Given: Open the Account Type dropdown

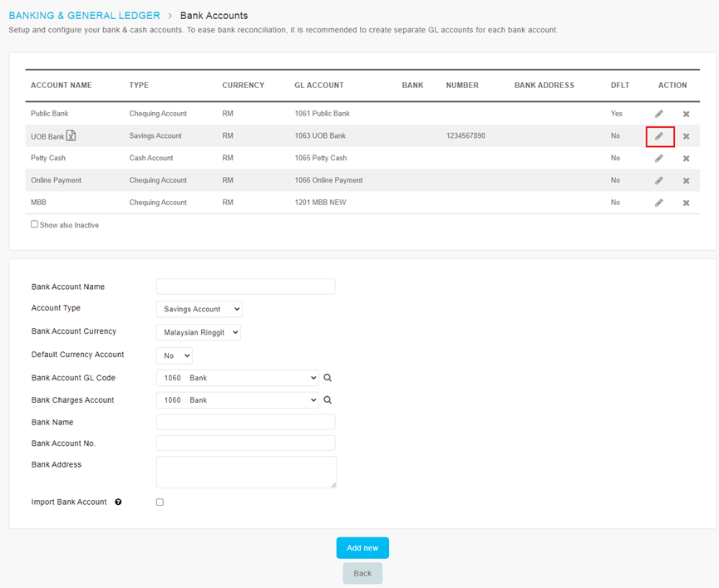Looking at the screenshot, I should point(199,309).
